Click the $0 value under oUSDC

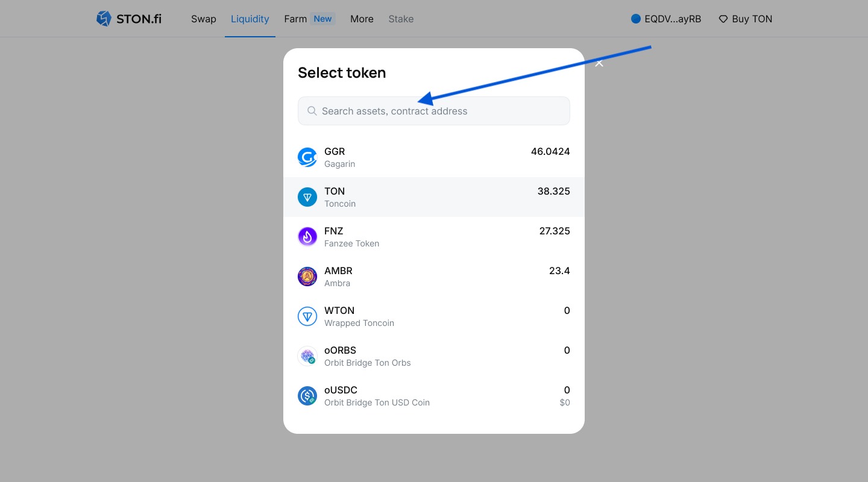pos(565,402)
